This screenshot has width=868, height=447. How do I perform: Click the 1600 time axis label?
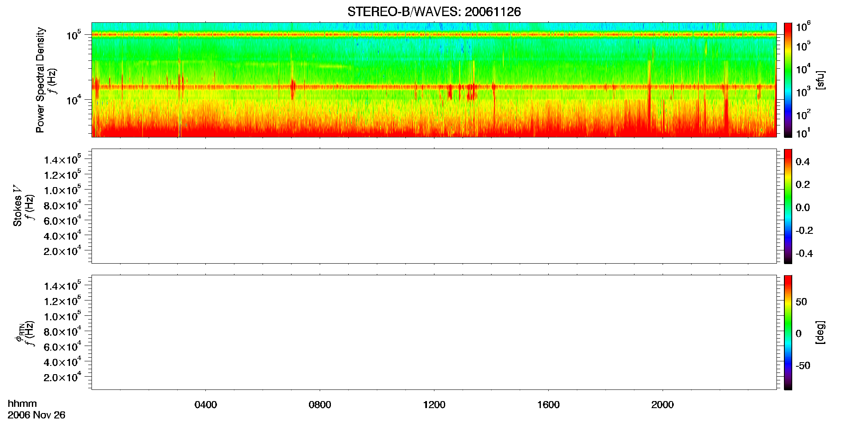548,405
